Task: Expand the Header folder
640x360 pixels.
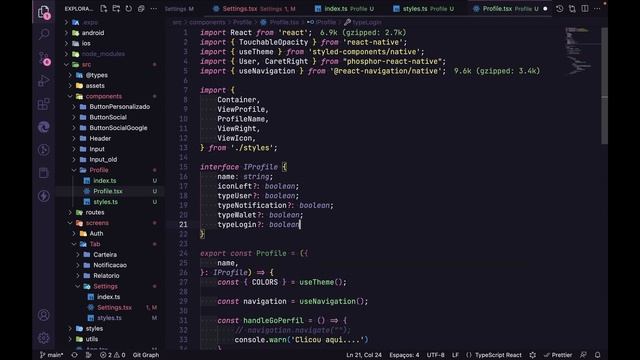Action: pyautogui.click(x=100, y=138)
